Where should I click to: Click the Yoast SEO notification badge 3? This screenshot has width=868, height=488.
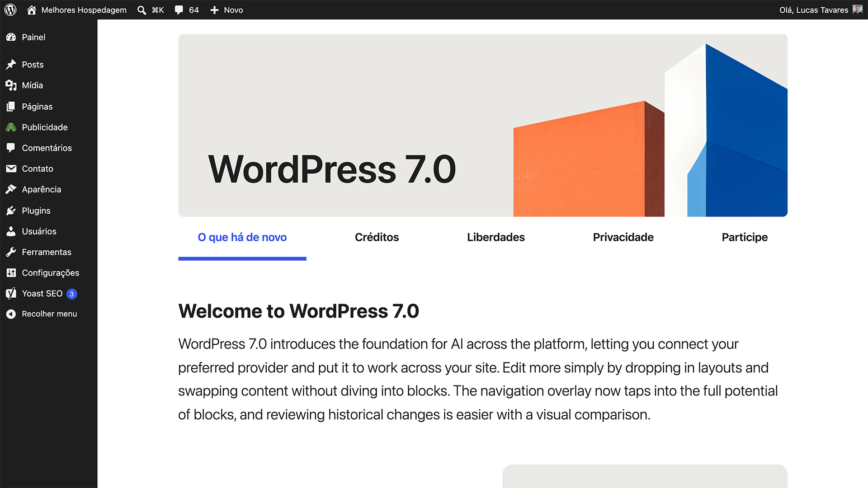72,294
